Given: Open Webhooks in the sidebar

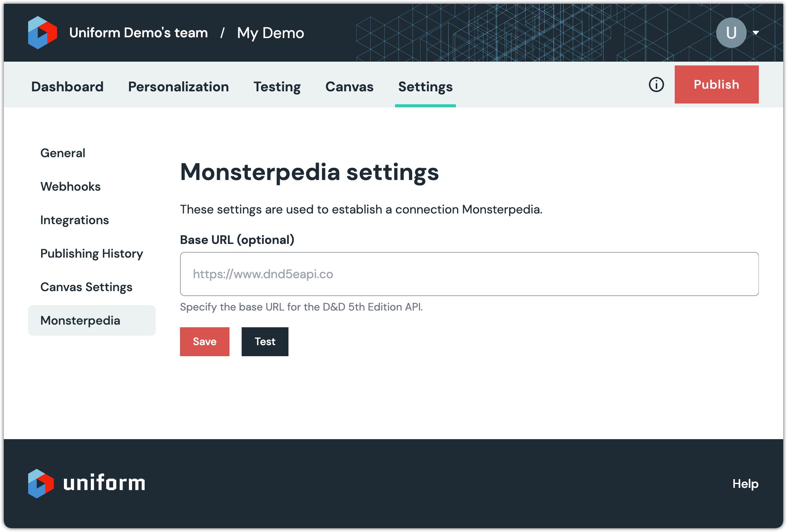Looking at the screenshot, I should click(70, 186).
